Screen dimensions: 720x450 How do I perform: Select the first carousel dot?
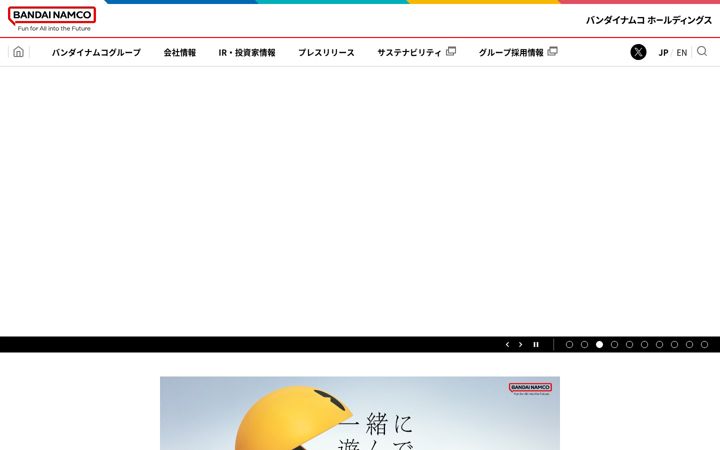[x=569, y=344]
